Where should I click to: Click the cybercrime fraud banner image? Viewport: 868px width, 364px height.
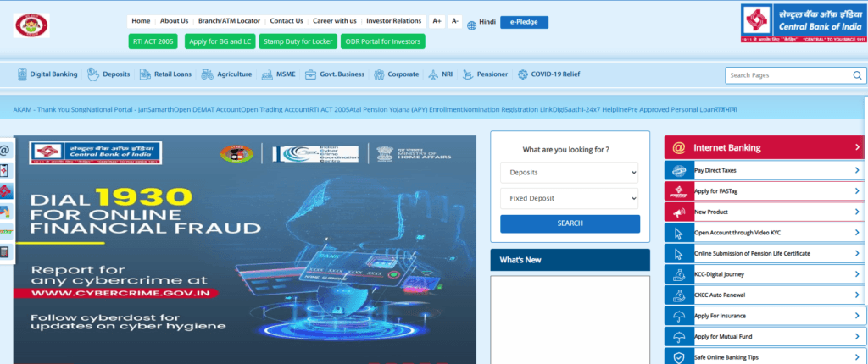pos(245,250)
